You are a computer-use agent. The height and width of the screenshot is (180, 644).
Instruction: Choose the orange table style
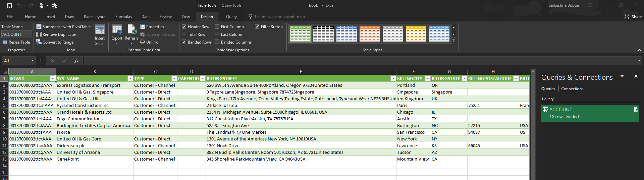click(370, 34)
